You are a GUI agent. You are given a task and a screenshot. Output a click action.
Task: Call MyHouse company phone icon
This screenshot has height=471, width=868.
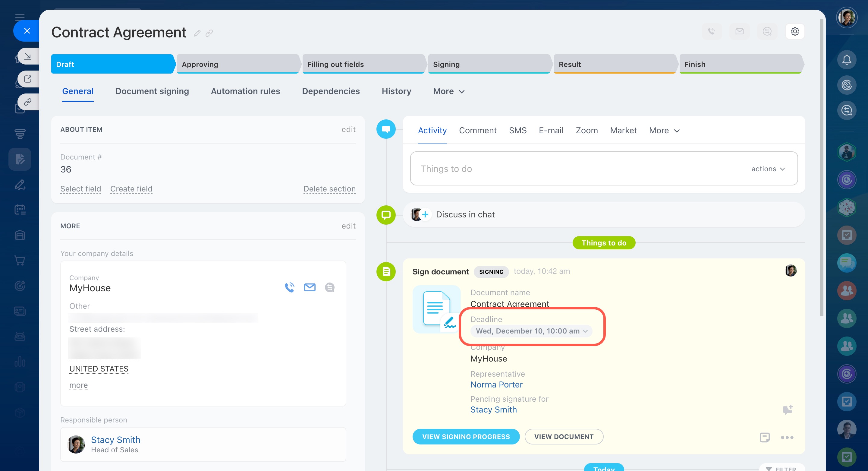[x=289, y=287]
